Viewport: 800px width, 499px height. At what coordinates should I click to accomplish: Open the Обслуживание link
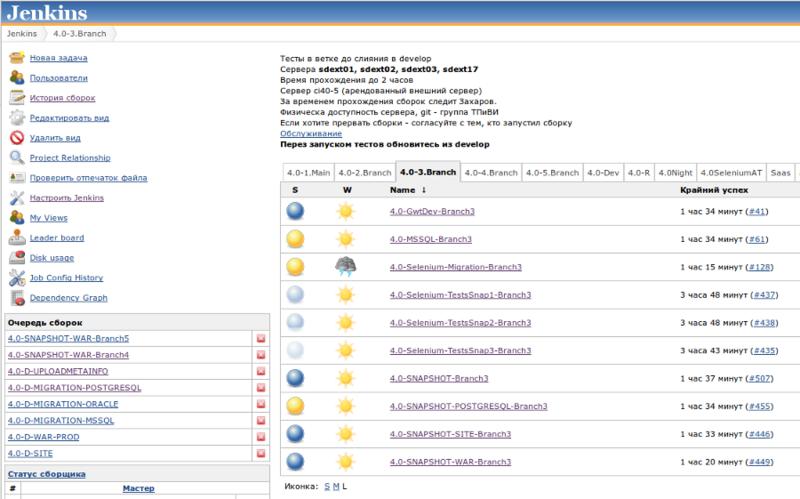click(x=311, y=134)
